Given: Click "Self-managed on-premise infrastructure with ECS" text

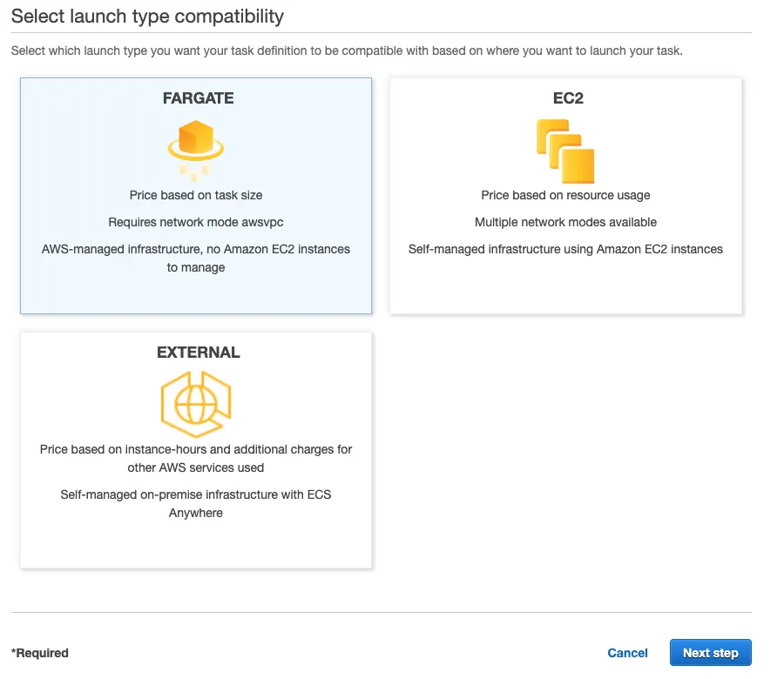Looking at the screenshot, I should 195,494.
